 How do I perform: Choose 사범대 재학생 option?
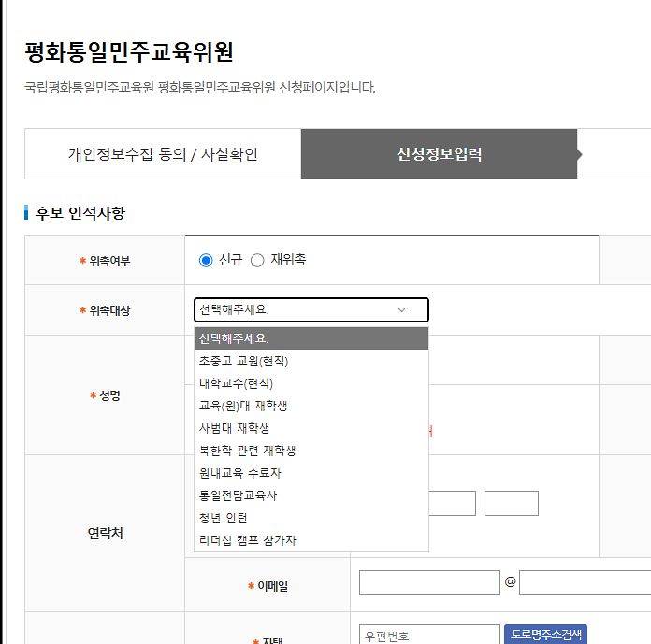point(311,428)
